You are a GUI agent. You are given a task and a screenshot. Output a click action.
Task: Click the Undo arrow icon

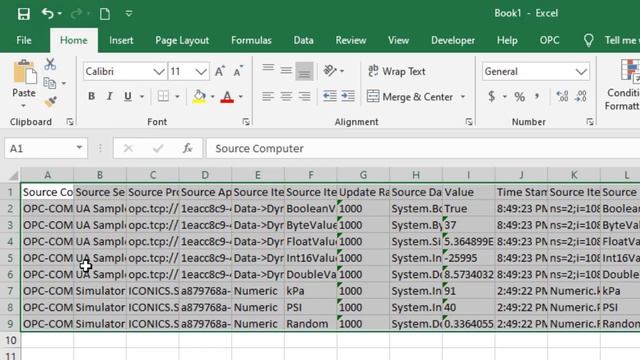pyautogui.click(x=47, y=13)
